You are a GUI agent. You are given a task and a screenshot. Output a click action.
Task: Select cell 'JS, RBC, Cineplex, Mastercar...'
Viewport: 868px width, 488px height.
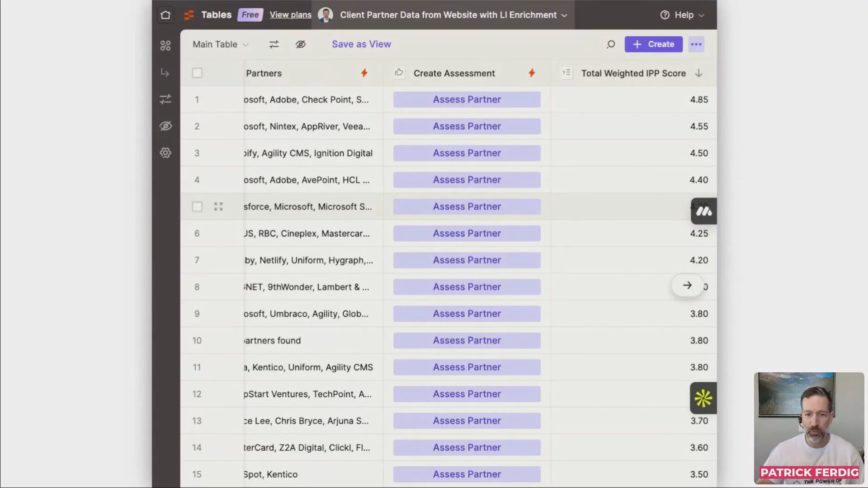pos(313,233)
